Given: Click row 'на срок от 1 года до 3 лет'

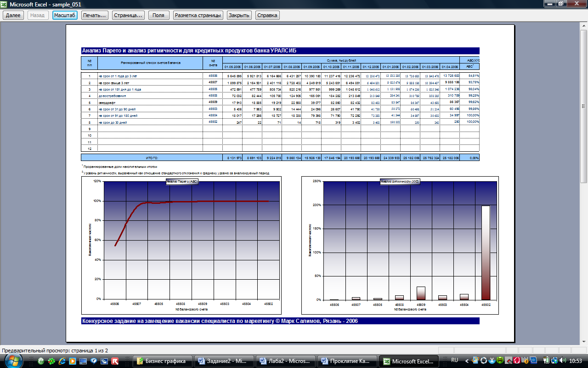Looking at the screenshot, I should point(280,75).
